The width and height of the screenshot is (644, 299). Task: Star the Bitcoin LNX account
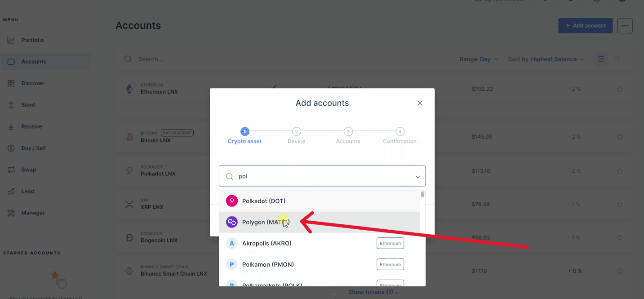coord(619,137)
